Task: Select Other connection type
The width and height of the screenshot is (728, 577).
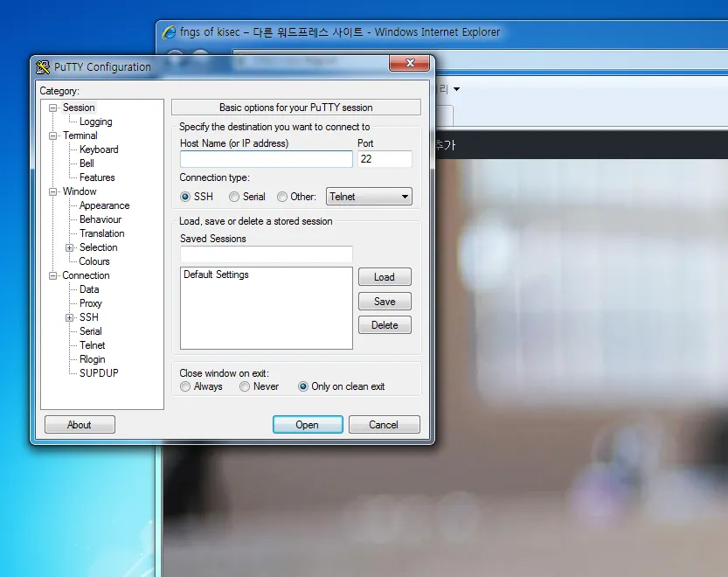Action: click(x=281, y=197)
